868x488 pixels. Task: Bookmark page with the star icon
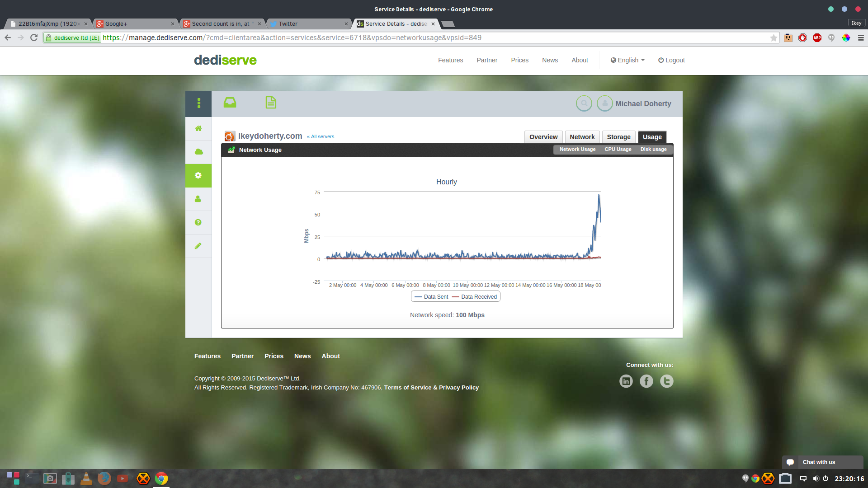point(774,38)
